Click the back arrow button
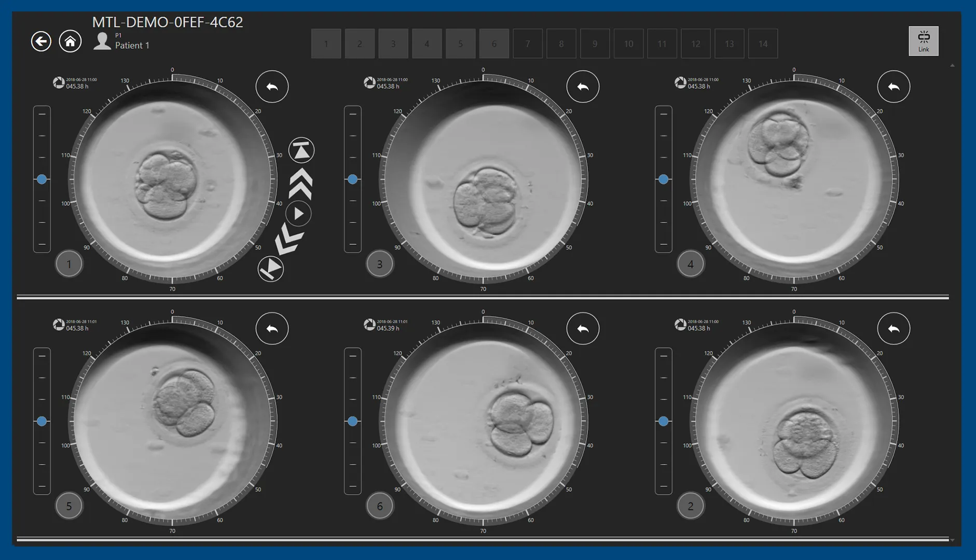Viewport: 976px width, 560px height. click(41, 41)
